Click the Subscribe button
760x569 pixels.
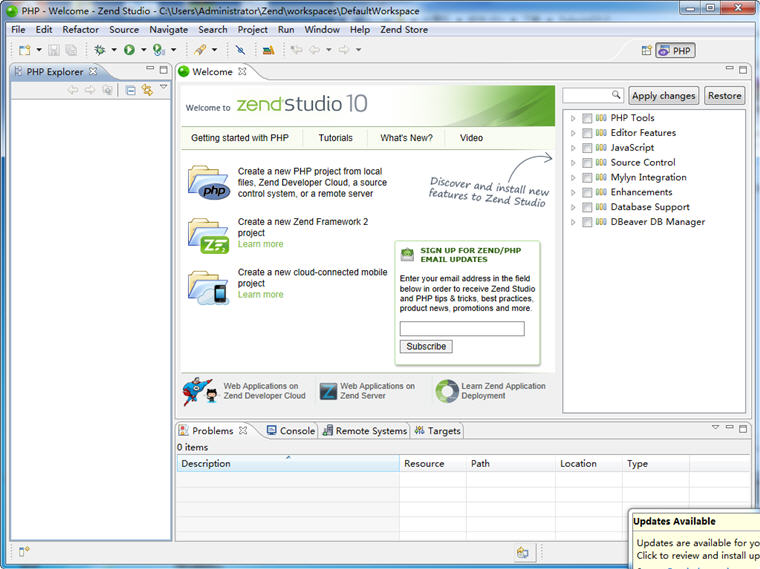426,347
